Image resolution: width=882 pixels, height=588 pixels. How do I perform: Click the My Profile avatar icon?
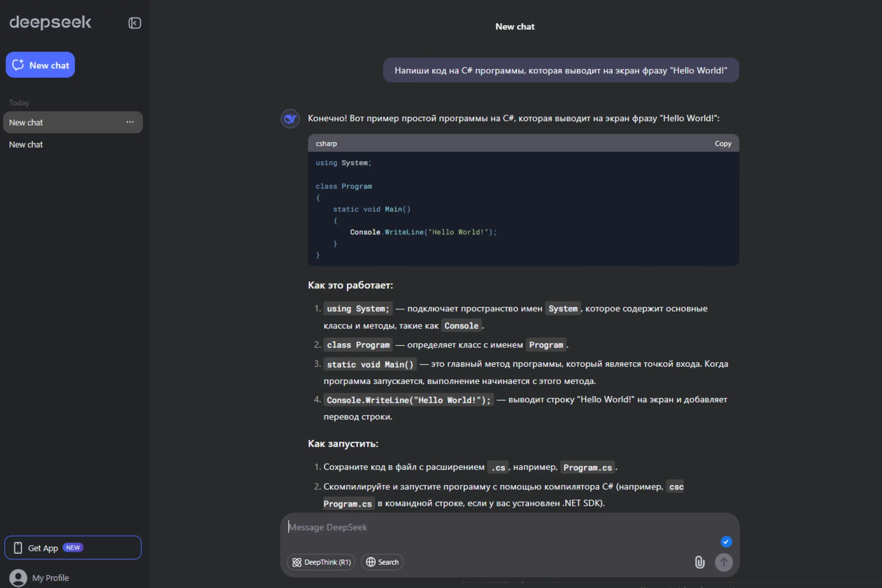tap(18, 578)
